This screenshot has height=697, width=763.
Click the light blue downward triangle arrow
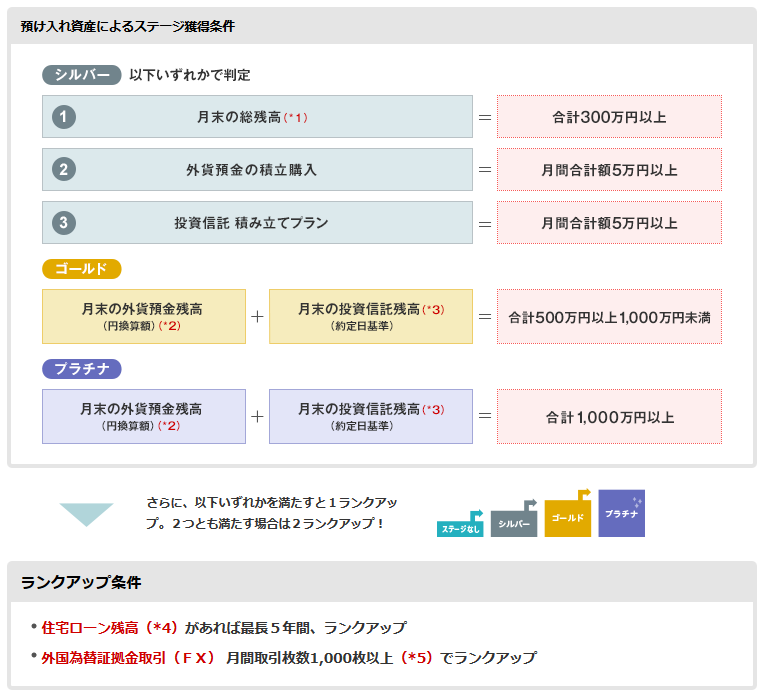[x=87, y=514]
